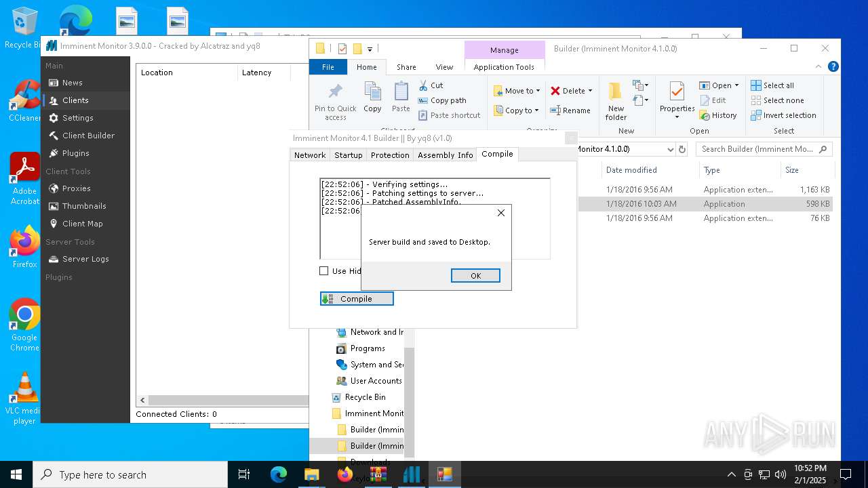Open Firefox from the taskbar
The image size is (868, 488).
tap(345, 474)
